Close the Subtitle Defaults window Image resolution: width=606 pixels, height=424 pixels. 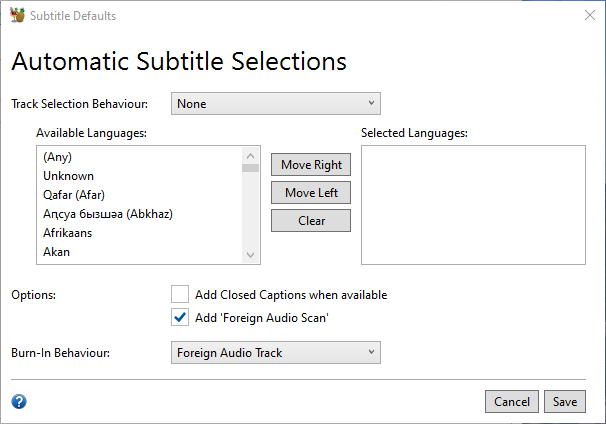[x=590, y=15]
